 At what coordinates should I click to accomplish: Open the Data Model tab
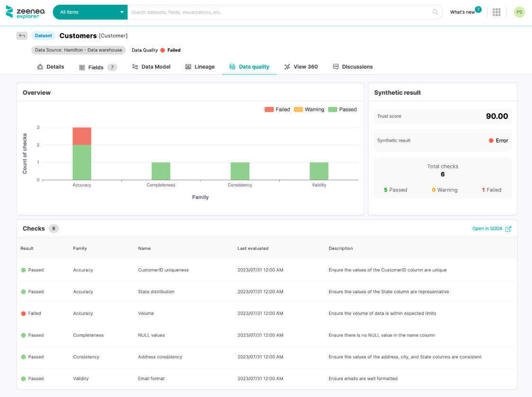(151, 67)
